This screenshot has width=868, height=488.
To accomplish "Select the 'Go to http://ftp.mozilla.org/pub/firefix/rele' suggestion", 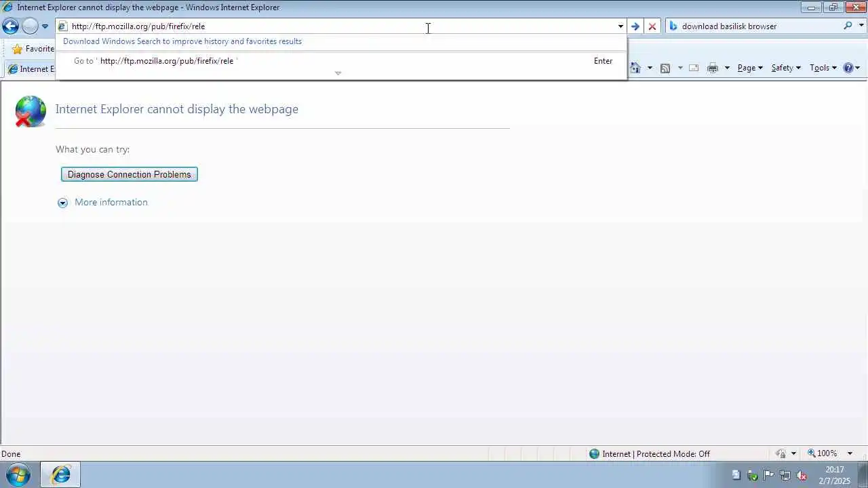I will (342, 61).
